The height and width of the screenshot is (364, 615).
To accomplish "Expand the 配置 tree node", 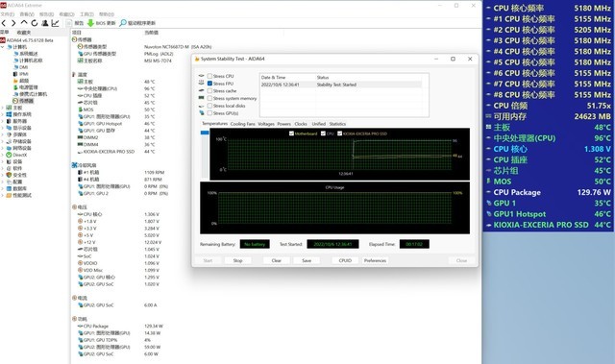I will pyautogui.click(x=3, y=182).
